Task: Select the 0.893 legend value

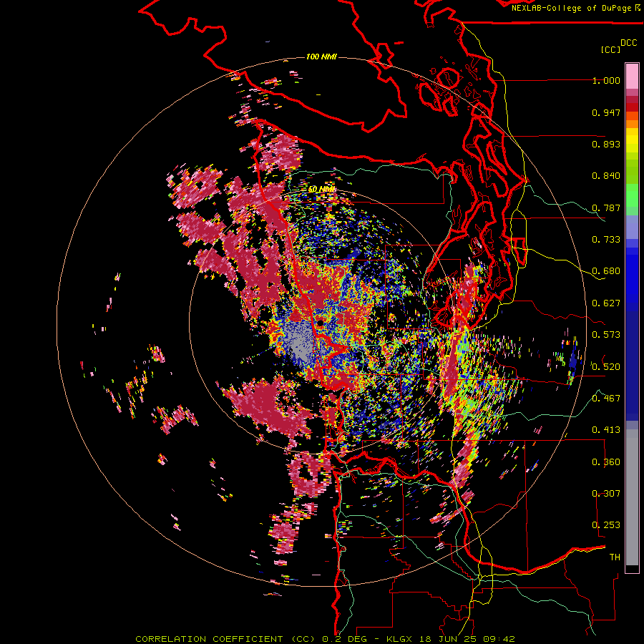Action: [606, 144]
